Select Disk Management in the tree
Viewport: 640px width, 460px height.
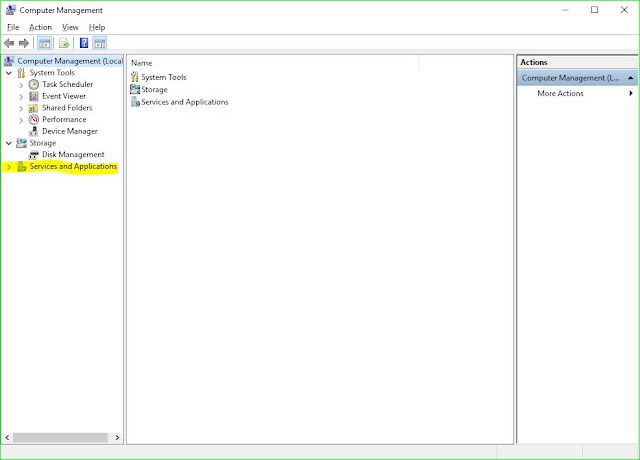tap(73, 155)
